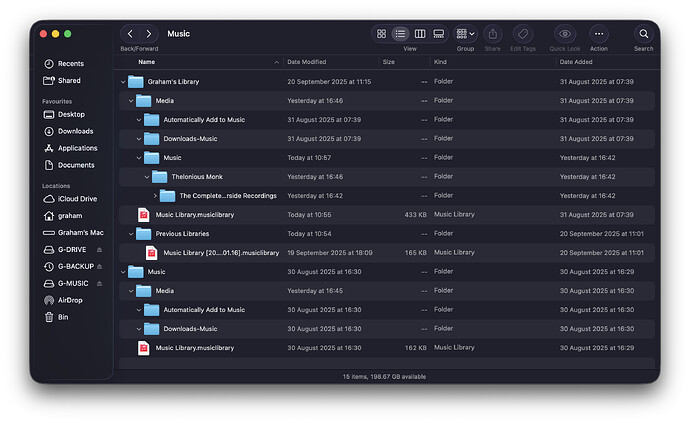
Task: Open Applications in the sidebar
Action: (x=70, y=148)
